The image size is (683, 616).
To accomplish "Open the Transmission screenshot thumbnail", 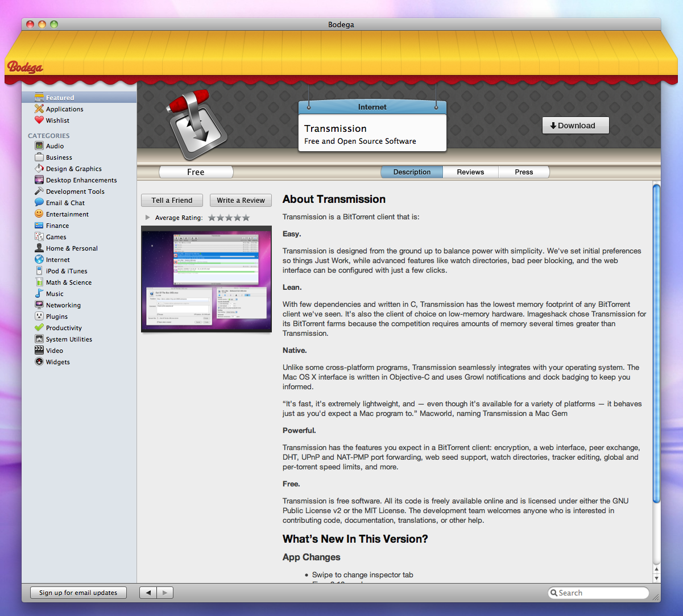I will click(206, 279).
